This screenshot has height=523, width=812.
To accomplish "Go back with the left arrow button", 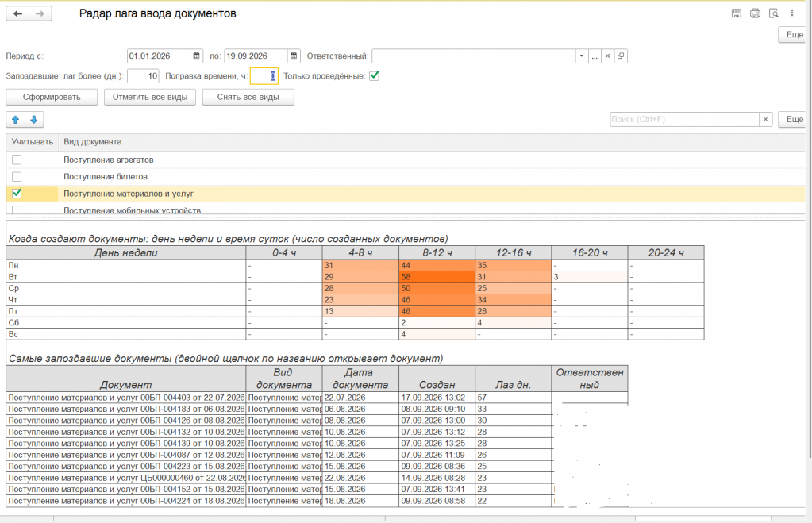I will coord(17,14).
